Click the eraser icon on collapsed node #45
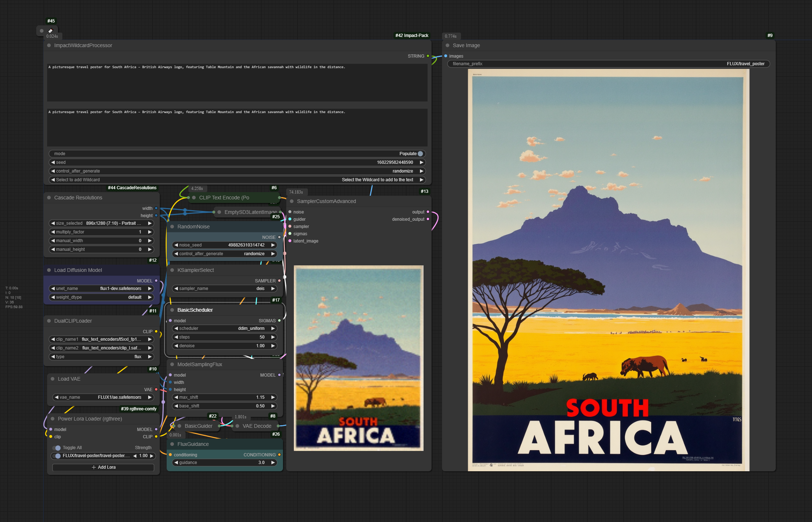 click(50, 31)
